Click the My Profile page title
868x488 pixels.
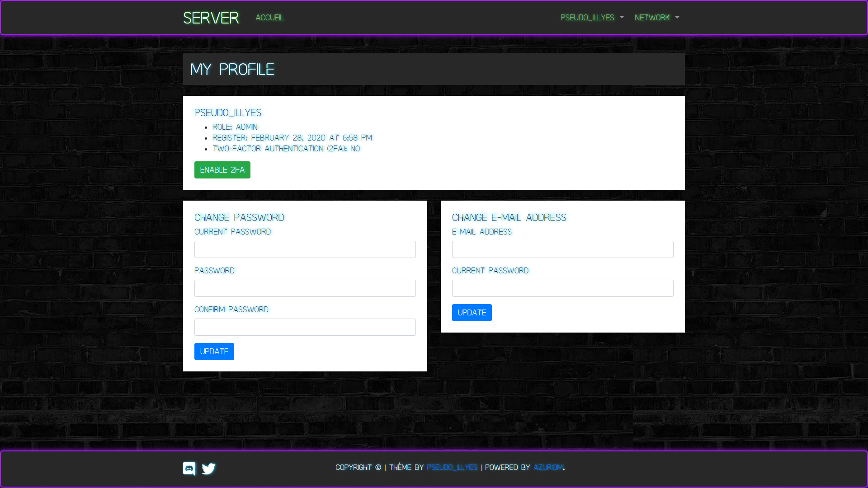tap(232, 70)
